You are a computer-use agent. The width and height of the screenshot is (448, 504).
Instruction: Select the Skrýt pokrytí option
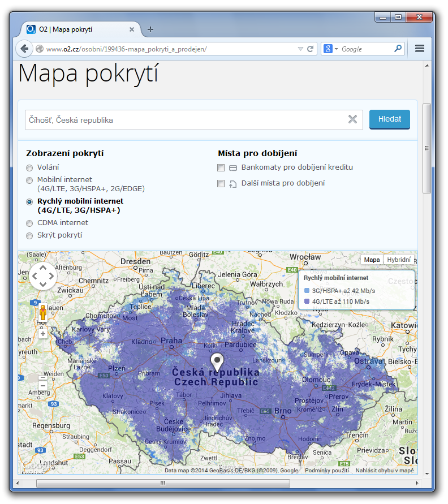point(29,236)
